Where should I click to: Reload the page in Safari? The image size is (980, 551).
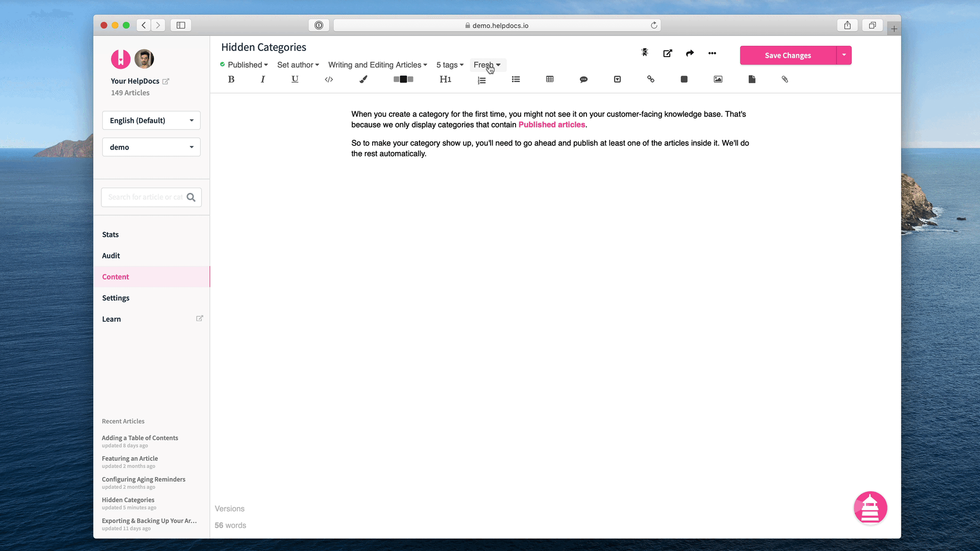654,25
